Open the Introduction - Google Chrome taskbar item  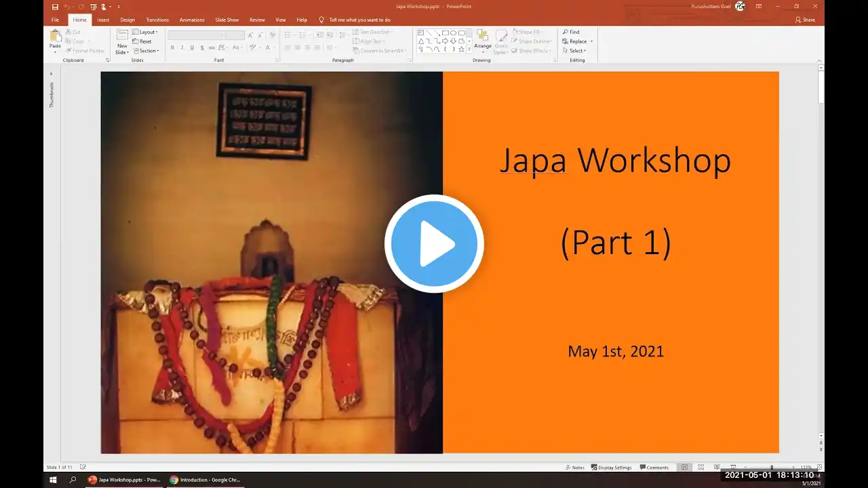point(205,480)
